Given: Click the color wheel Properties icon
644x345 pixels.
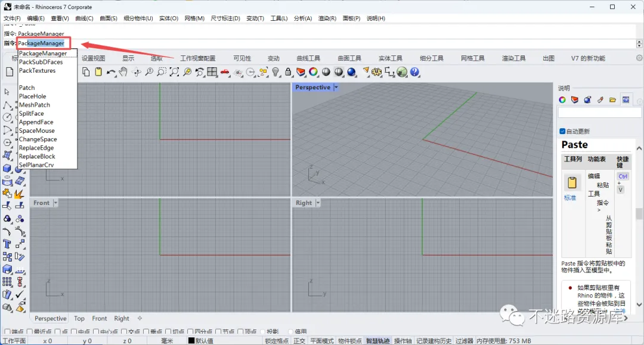Looking at the screenshot, I should [314, 72].
